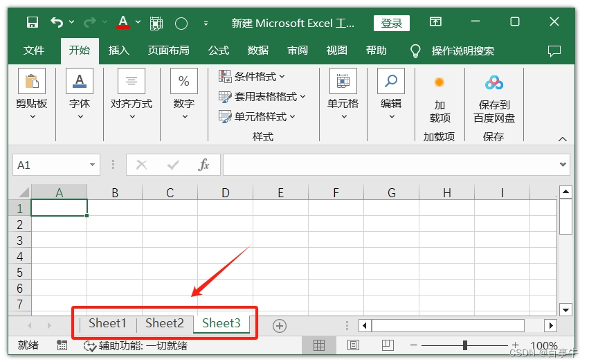Click the fx insert function icon
Image resolution: width=589 pixels, height=364 pixels.
click(203, 165)
